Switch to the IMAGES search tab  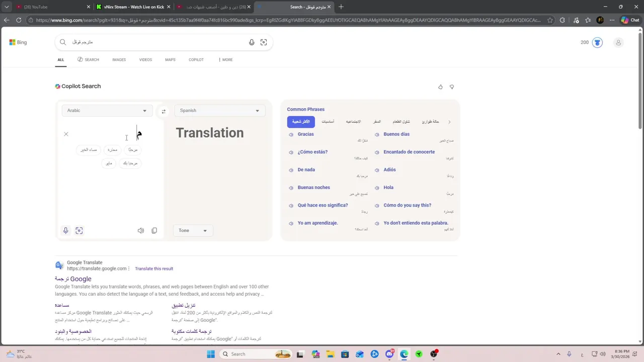pyautogui.click(x=119, y=60)
